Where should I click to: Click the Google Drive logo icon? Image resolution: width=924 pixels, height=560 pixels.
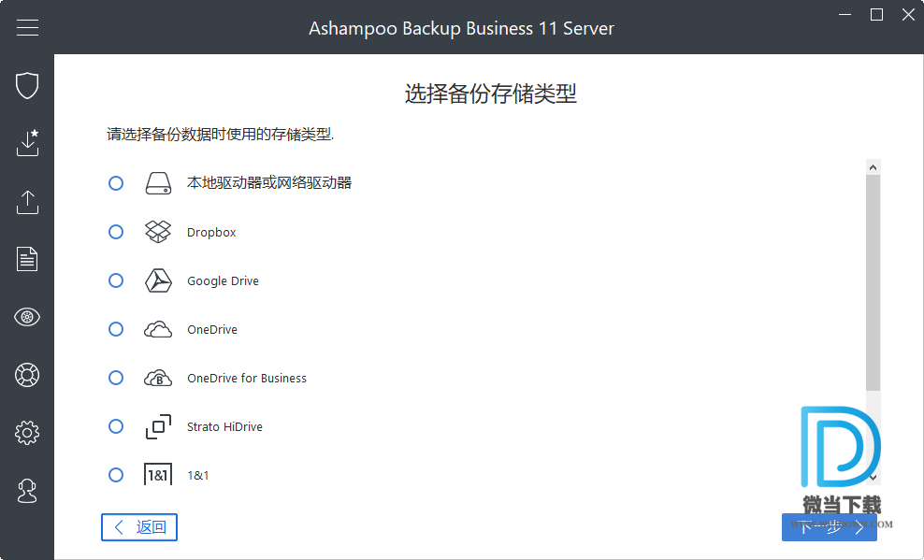[x=158, y=280]
